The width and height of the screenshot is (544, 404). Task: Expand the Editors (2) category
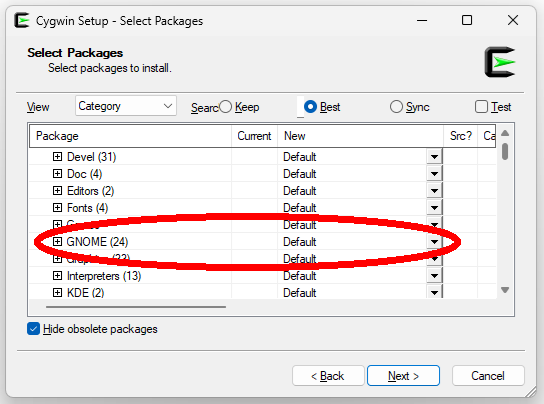(57, 191)
